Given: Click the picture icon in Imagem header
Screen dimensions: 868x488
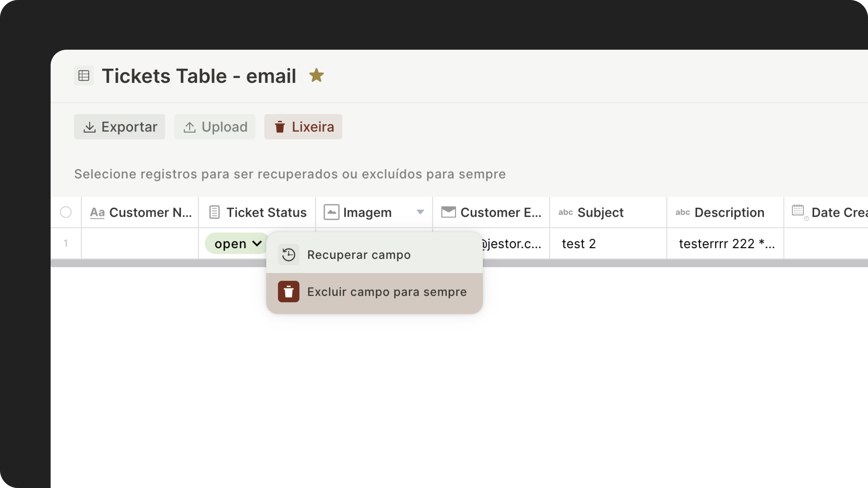Looking at the screenshot, I should (x=332, y=212).
